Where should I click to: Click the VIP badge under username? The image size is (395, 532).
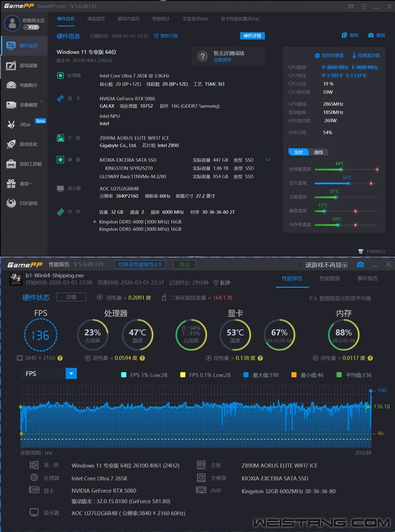coord(31,27)
